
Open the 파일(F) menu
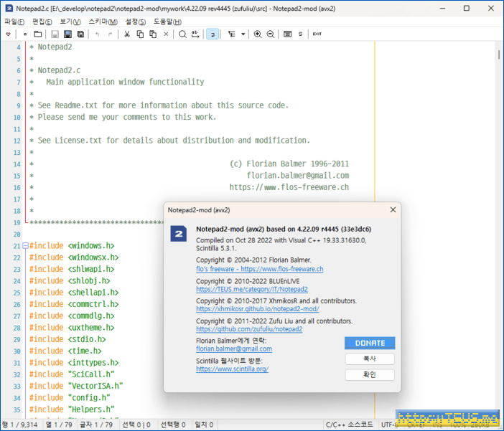[14, 22]
